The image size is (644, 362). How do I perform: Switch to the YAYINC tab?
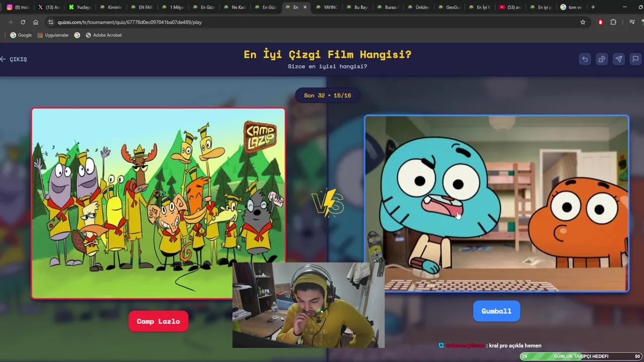pyautogui.click(x=327, y=7)
